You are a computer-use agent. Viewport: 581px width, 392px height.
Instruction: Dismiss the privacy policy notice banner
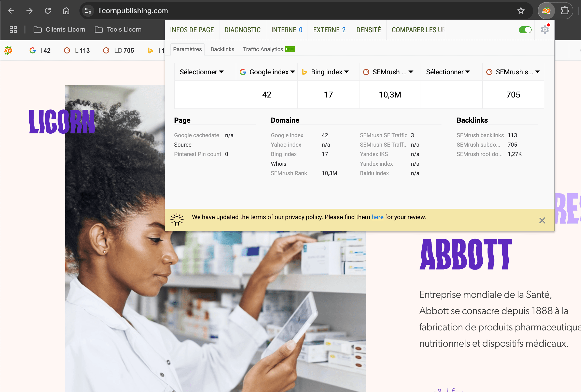point(542,220)
